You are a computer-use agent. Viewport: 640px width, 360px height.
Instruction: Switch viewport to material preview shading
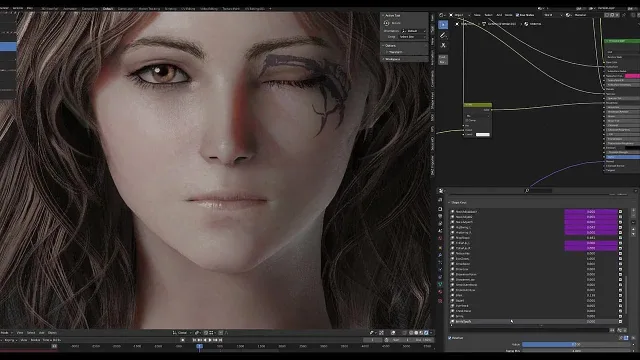421,333
